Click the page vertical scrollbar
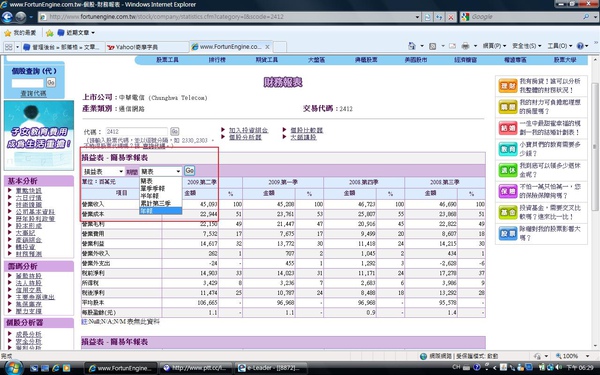The height and width of the screenshot is (375, 600). pos(595,203)
